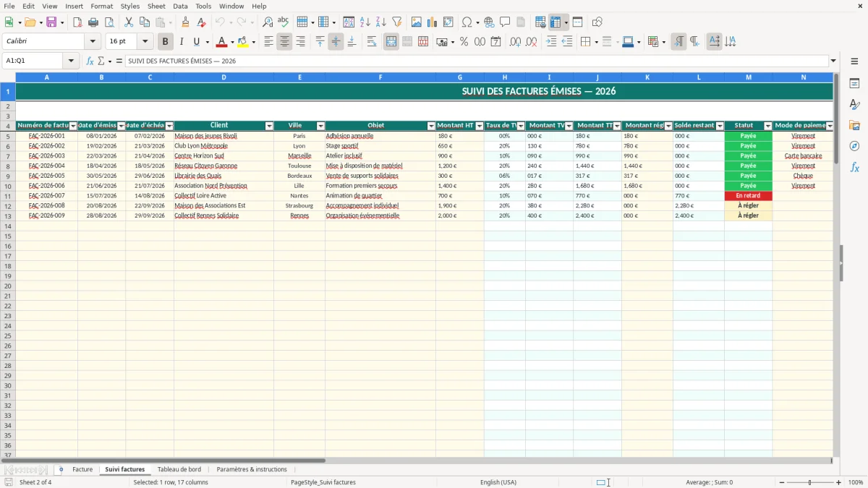
Task: Switch to the Tableau de bord tab
Action: (x=179, y=469)
